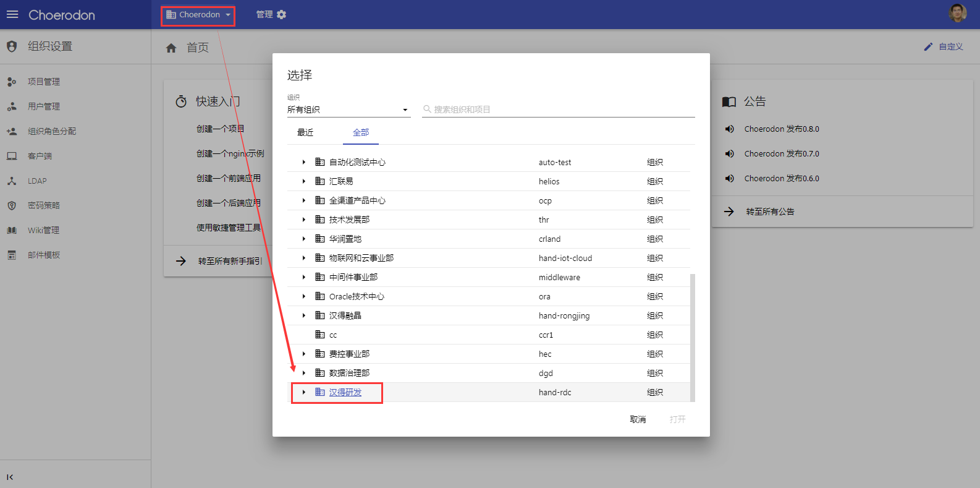Click the organization icon of 汇联易
Image resolution: width=980 pixels, height=488 pixels.
click(320, 181)
